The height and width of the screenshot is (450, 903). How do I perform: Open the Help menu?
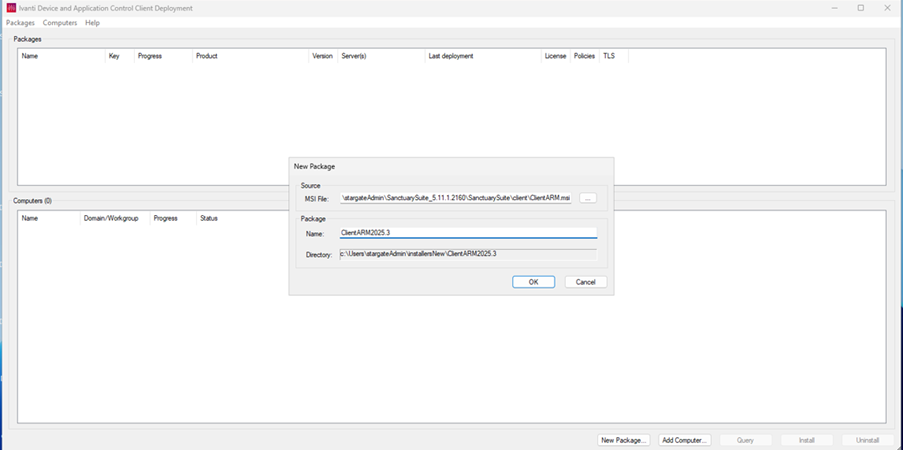tap(92, 23)
